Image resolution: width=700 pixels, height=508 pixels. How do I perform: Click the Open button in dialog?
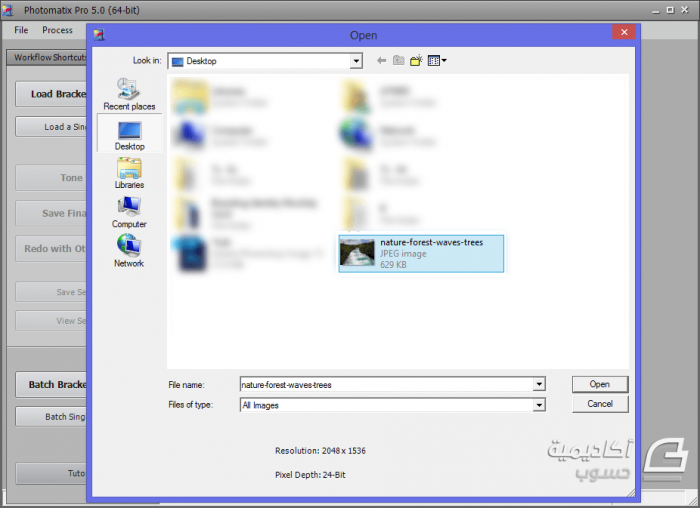click(x=600, y=384)
